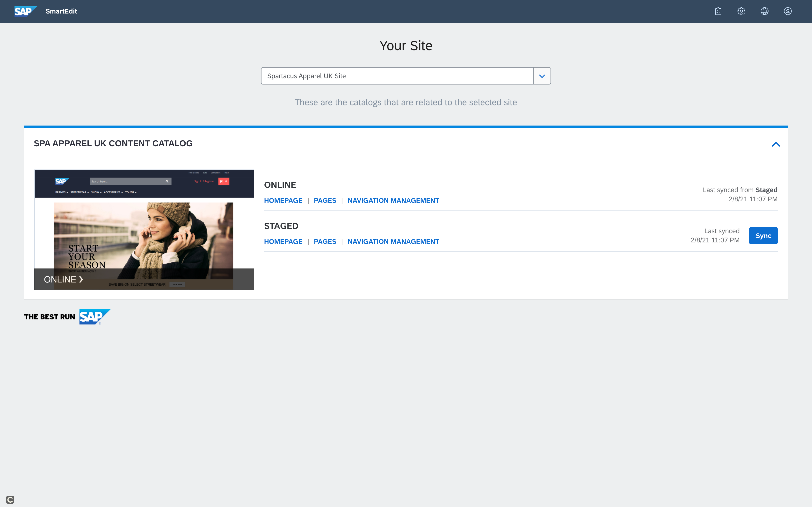Collapse the SPA Apparel UK Content Catalog panel
Image resolution: width=812 pixels, height=507 pixels.
coord(776,144)
